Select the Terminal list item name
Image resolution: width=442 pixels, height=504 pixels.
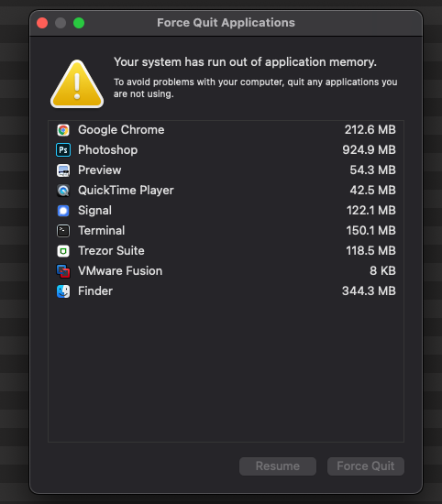(x=102, y=231)
